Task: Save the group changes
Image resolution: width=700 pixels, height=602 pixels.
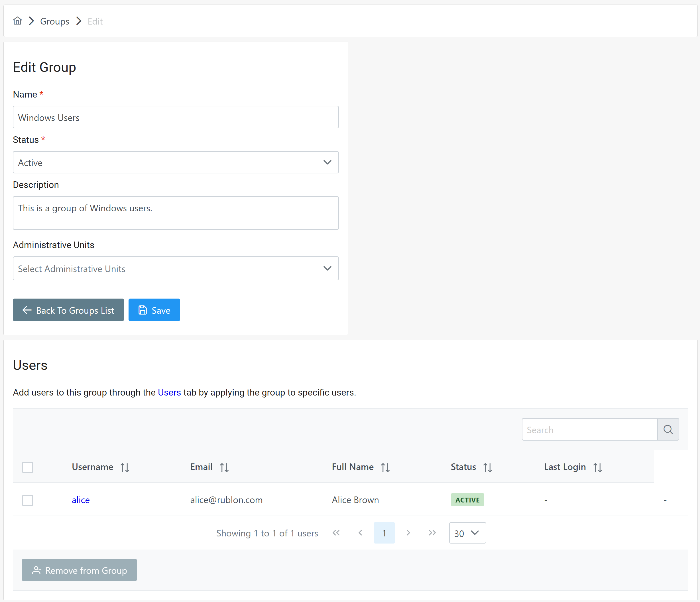Action: click(154, 310)
